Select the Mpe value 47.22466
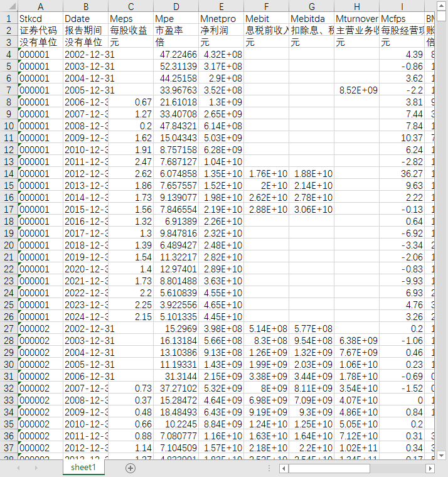Screen dimensions: 448x477 pos(176,55)
